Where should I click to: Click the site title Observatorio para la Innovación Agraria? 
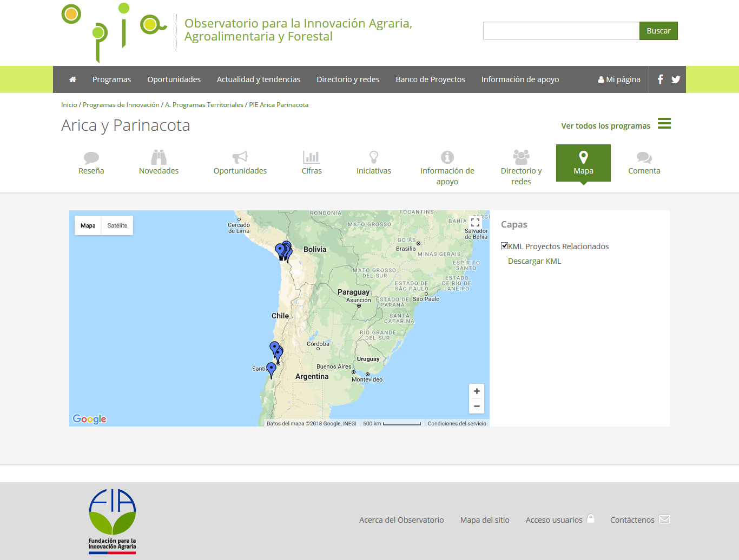pyautogui.click(x=298, y=30)
